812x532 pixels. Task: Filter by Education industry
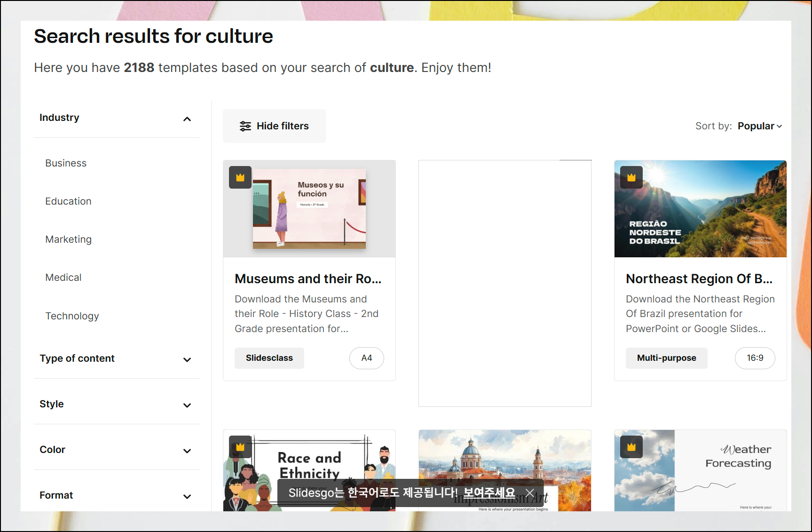(68, 201)
